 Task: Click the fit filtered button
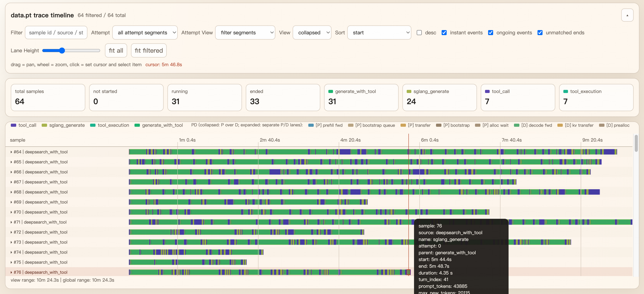[x=149, y=50]
